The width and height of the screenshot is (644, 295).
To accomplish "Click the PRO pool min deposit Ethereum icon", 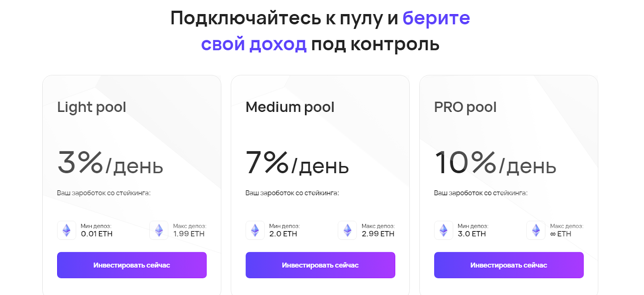I will (x=444, y=230).
